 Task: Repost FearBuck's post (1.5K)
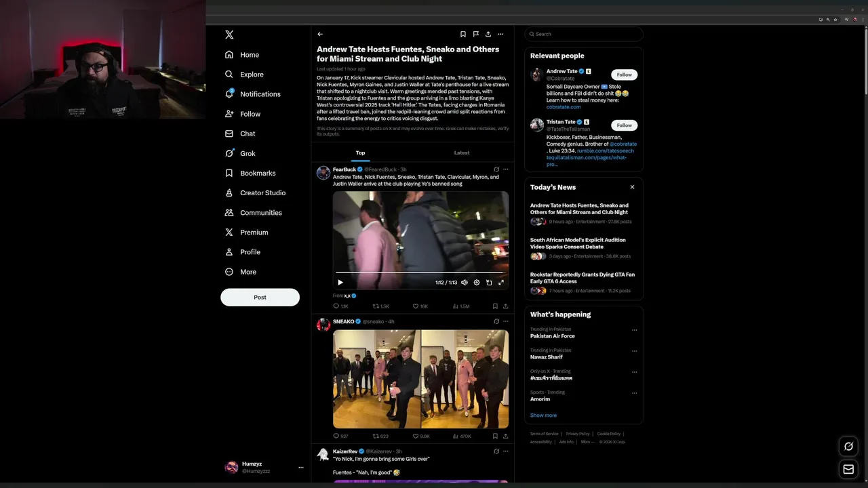381,306
